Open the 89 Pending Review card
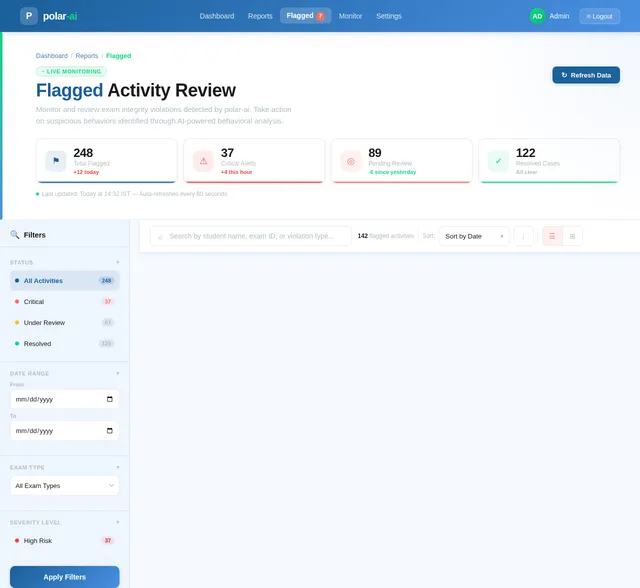This screenshot has width=640, height=588. coord(402,161)
